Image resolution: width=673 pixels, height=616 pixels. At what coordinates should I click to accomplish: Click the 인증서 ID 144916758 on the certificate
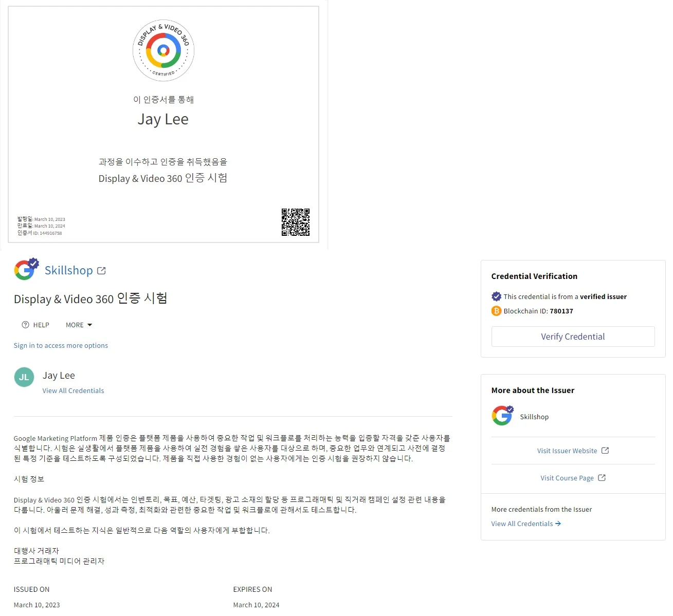coord(40,233)
